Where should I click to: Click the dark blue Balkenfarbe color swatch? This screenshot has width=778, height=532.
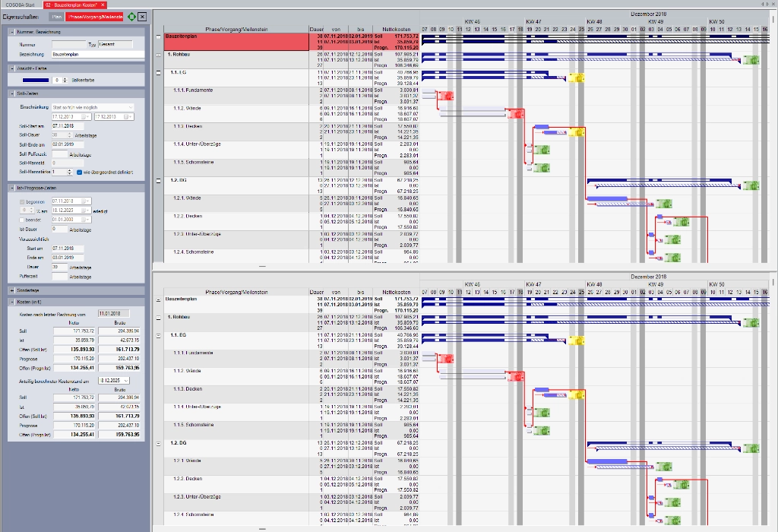[34, 80]
